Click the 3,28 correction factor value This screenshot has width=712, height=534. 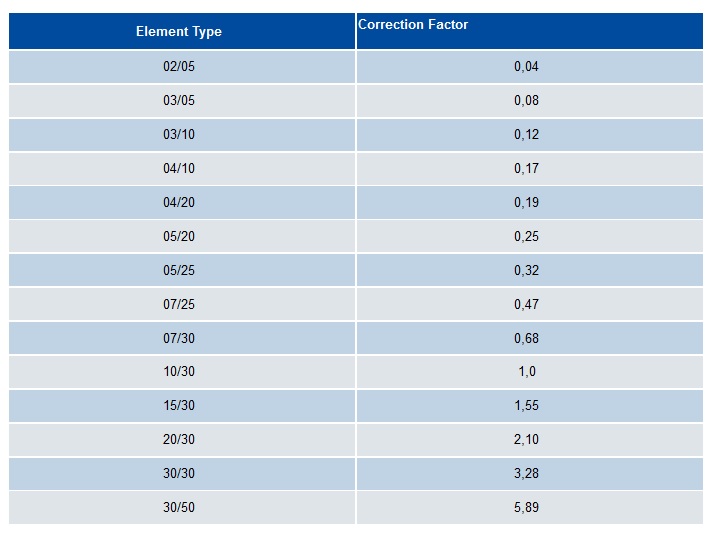tap(526, 473)
